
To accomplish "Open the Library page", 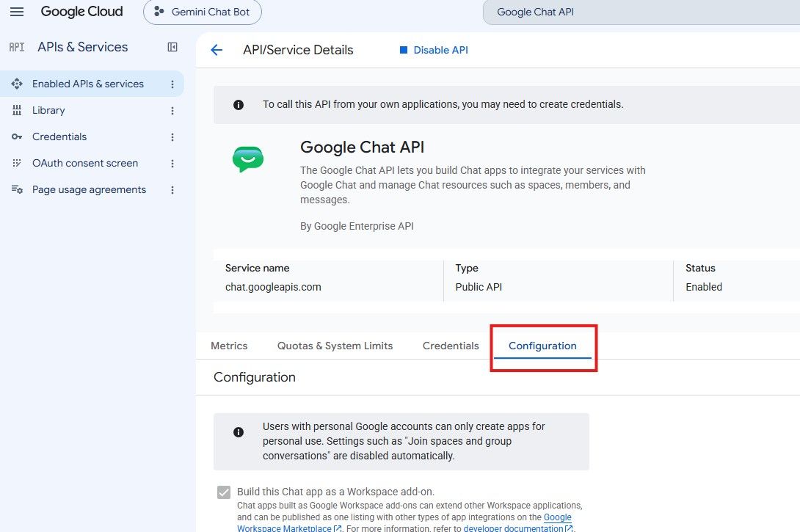I will click(48, 110).
